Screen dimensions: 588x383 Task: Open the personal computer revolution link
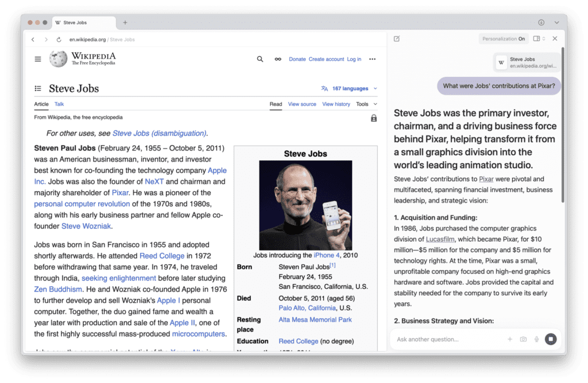coord(82,204)
